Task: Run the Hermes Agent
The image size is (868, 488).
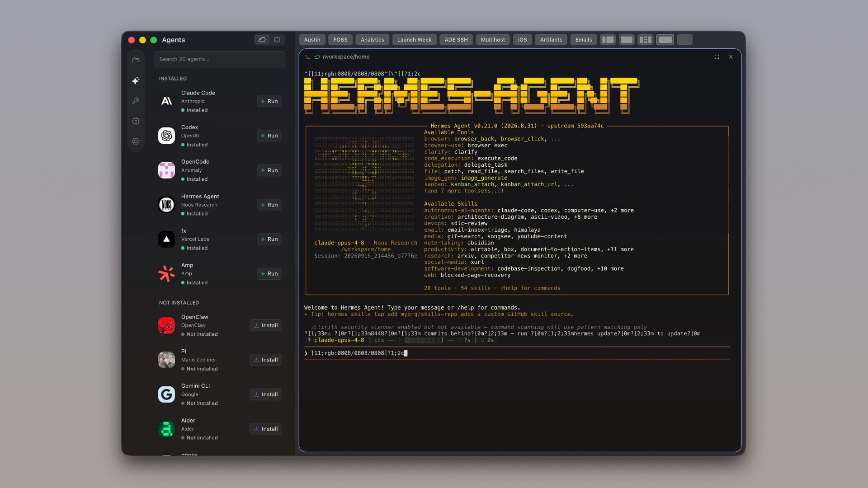Action: coord(269,205)
